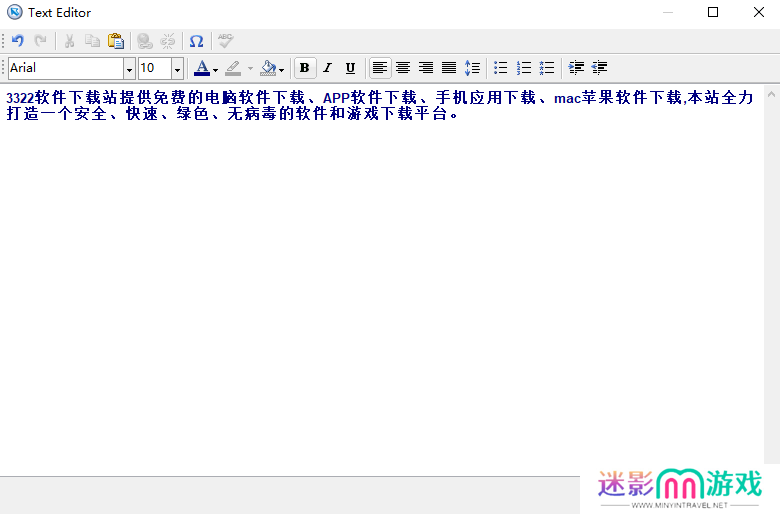Apply a bulleted list

pyautogui.click(x=500, y=68)
